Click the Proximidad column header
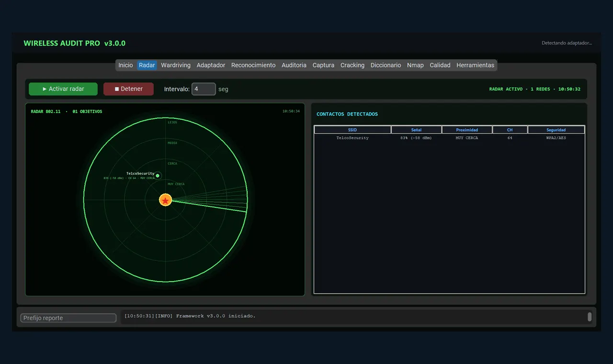 coord(467,130)
